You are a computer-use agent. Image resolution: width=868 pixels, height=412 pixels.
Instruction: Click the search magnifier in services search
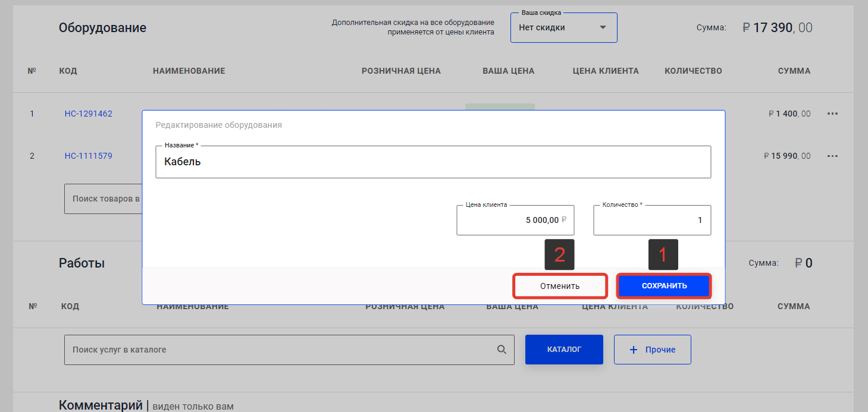click(x=502, y=350)
